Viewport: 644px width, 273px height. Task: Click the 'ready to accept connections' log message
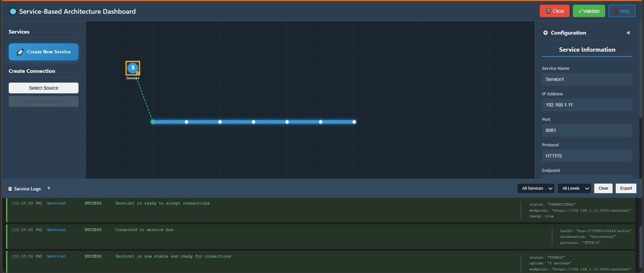162,203
